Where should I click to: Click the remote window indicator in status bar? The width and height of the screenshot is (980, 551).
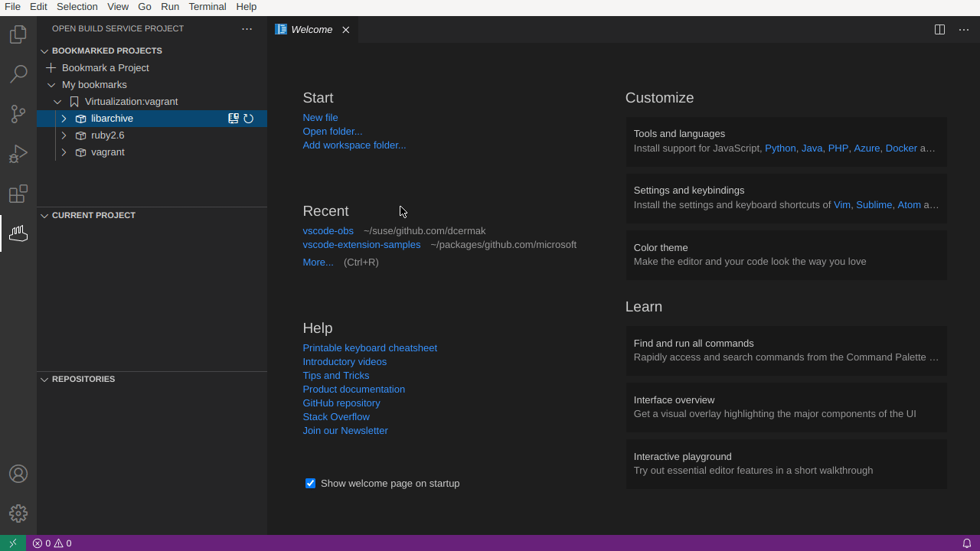(x=13, y=543)
